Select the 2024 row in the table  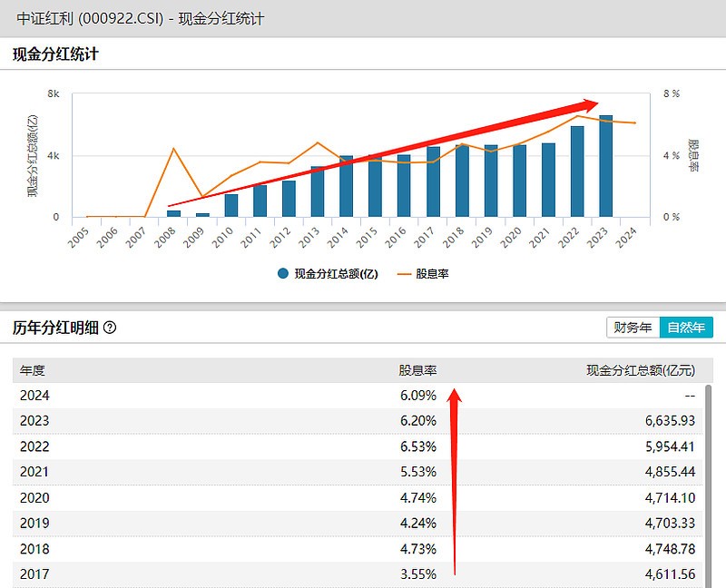point(358,396)
